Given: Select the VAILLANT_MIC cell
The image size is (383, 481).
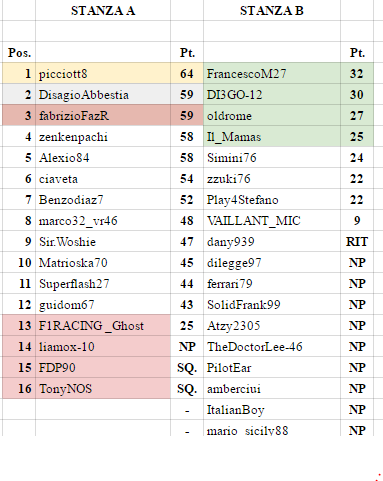Looking at the screenshot, I should click(x=272, y=220).
